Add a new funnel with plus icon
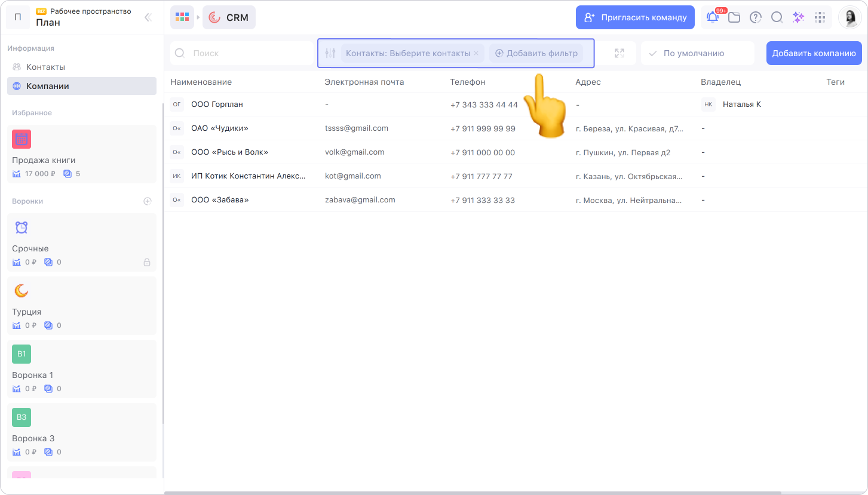 (148, 201)
